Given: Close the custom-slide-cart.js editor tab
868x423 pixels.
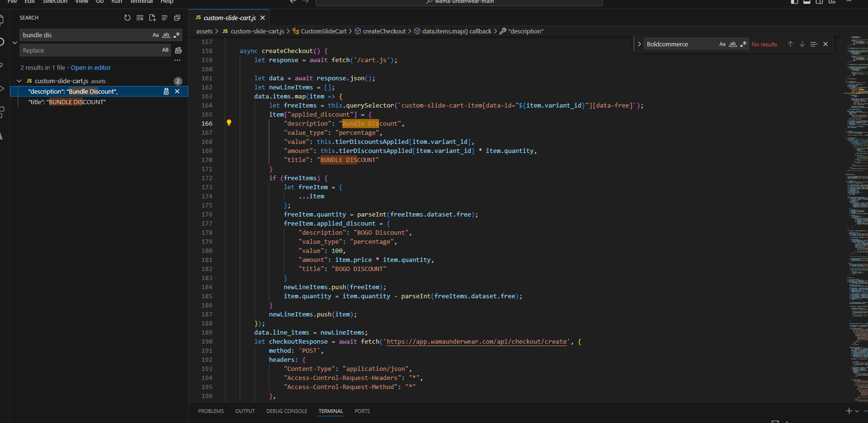Looking at the screenshot, I should coord(263,18).
